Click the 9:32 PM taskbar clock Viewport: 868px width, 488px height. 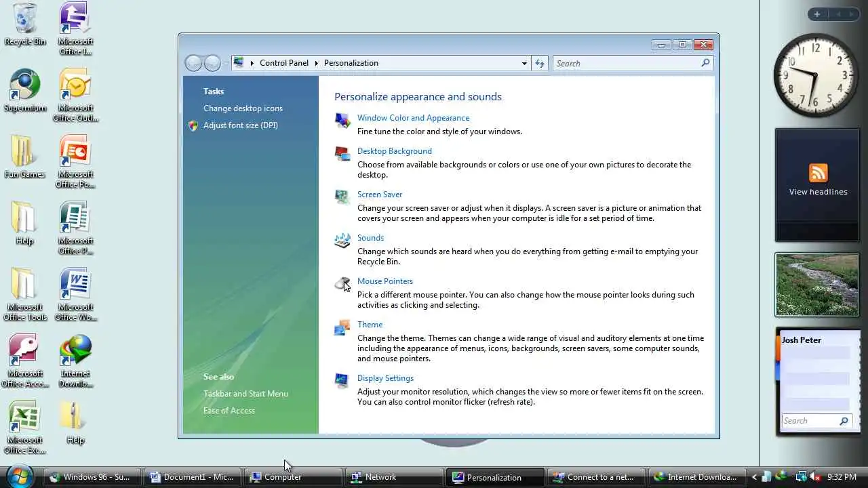coord(842,477)
